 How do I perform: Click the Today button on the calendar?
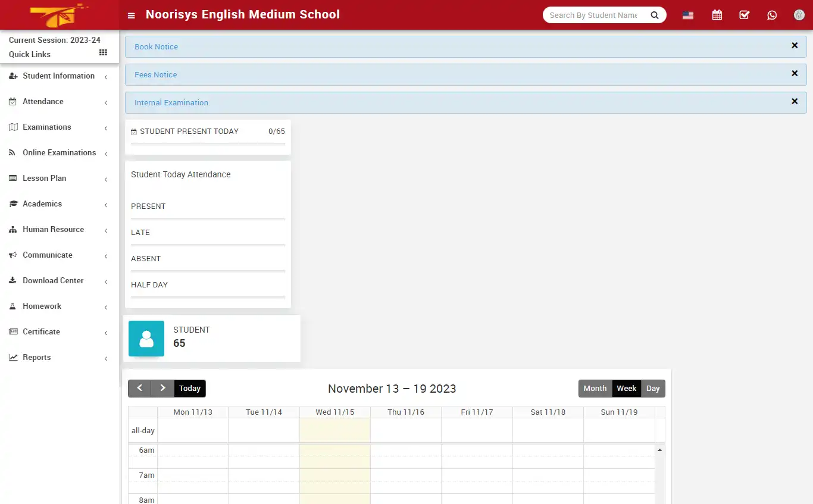[x=189, y=388]
